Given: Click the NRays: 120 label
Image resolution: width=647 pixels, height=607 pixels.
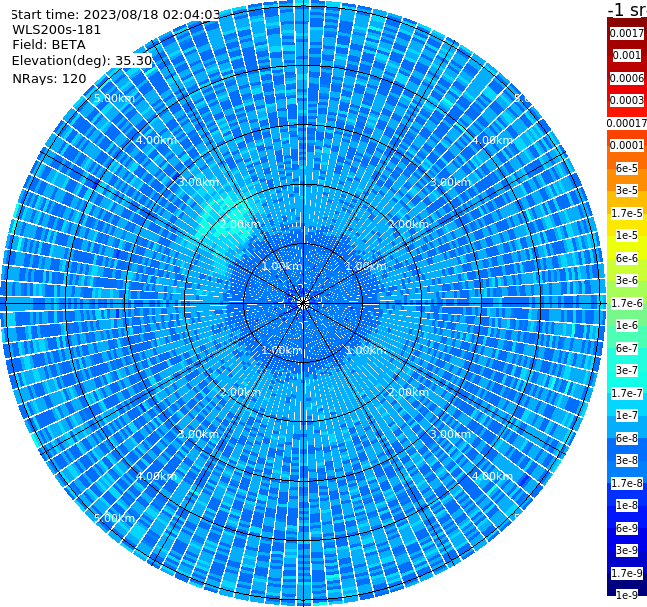Looking at the screenshot, I should click(49, 78).
